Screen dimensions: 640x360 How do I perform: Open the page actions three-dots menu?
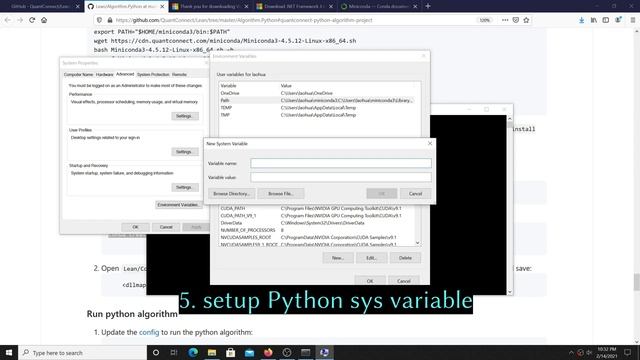[505, 20]
